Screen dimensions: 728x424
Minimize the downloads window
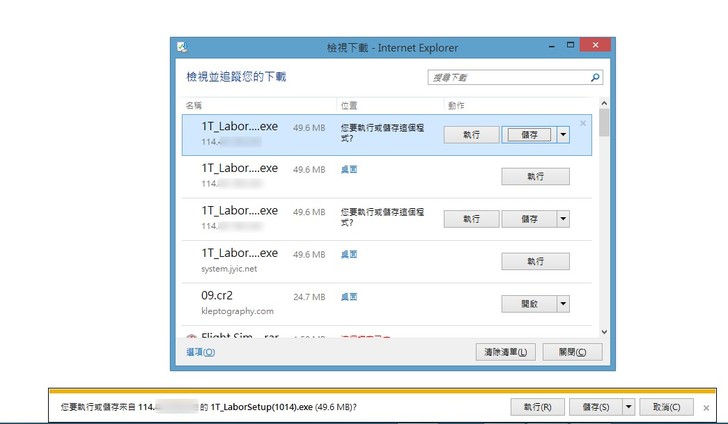point(552,46)
